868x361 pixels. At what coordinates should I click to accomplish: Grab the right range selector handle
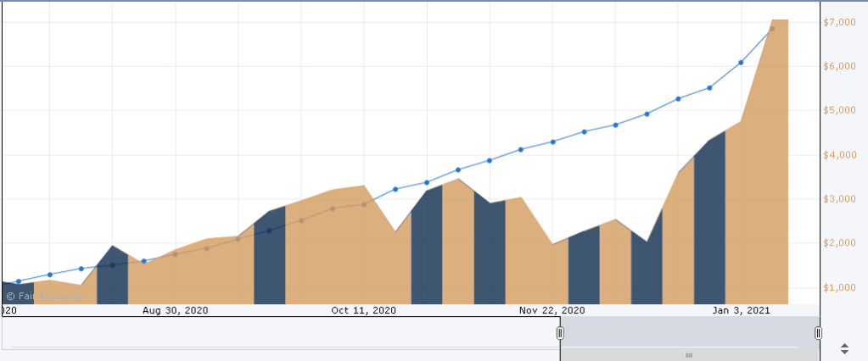click(x=818, y=333)
